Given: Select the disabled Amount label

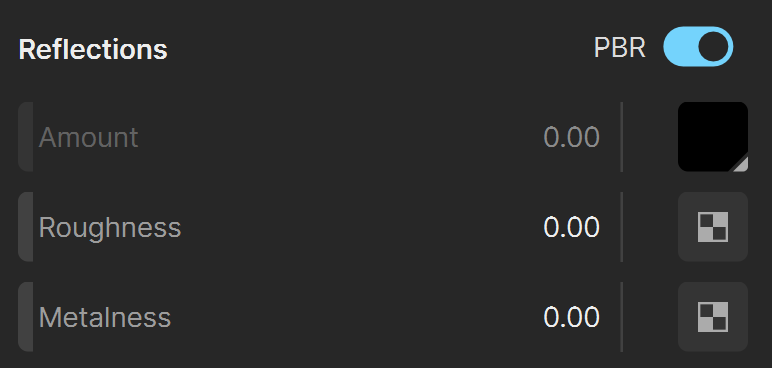Looking at the screenshot, I should coord(89,137).
